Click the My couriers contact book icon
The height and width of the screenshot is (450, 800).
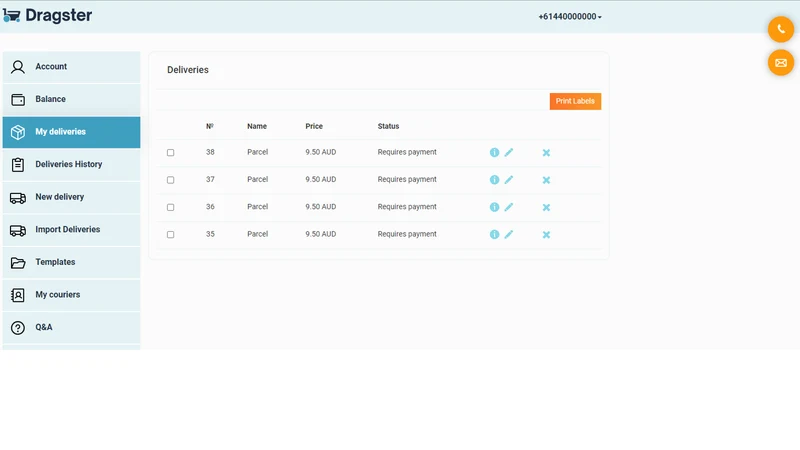tap(18, 295)
